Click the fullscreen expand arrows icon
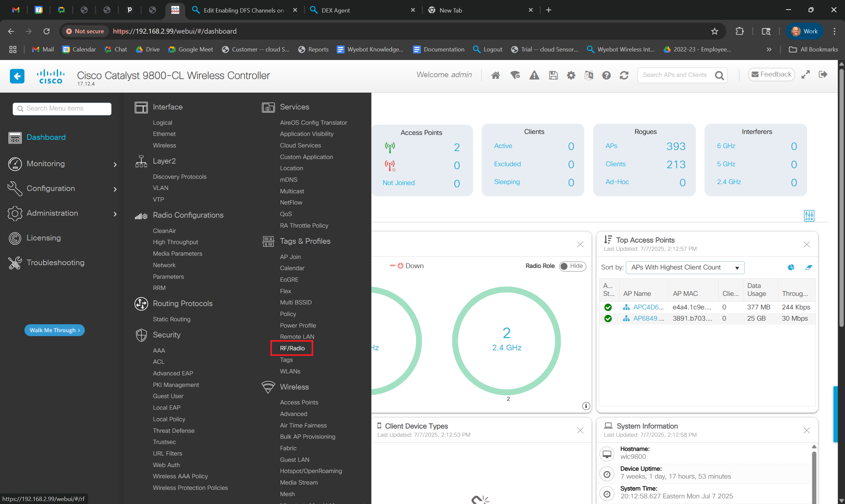 pos(806,74)
